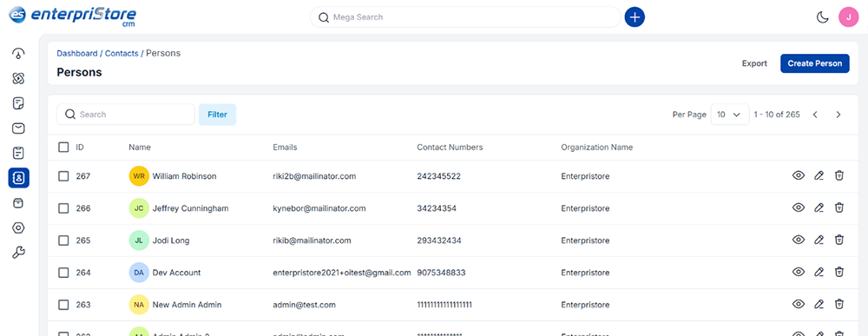Image resolution: width=868 pixels, height=336 pixels.
Task: Click the Create Person button
Action: coord(815,63)
